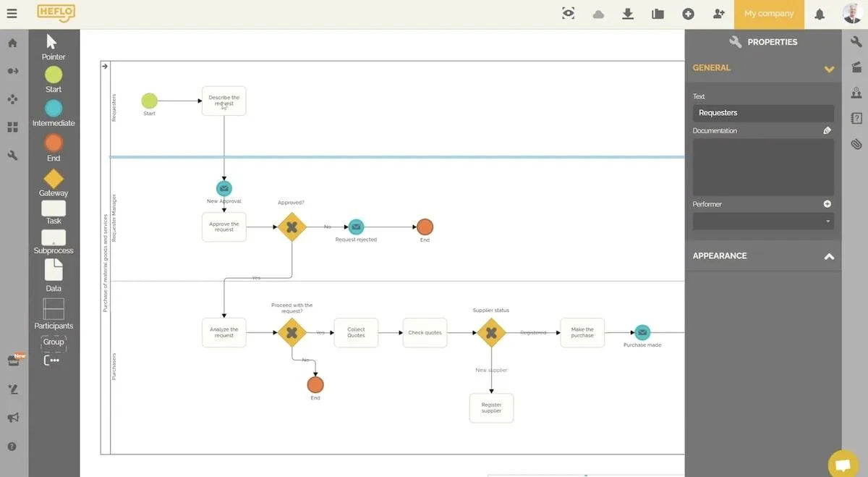
Task: Open the Performer dropdown
Action: click(763, 221)
